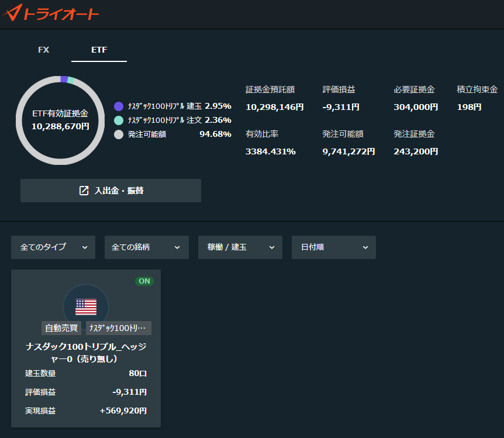This screenshot has height=438, width=504.
Task: Open the 稼働 / 建玉 filter dropdown
Action: (x=240, y=247)
